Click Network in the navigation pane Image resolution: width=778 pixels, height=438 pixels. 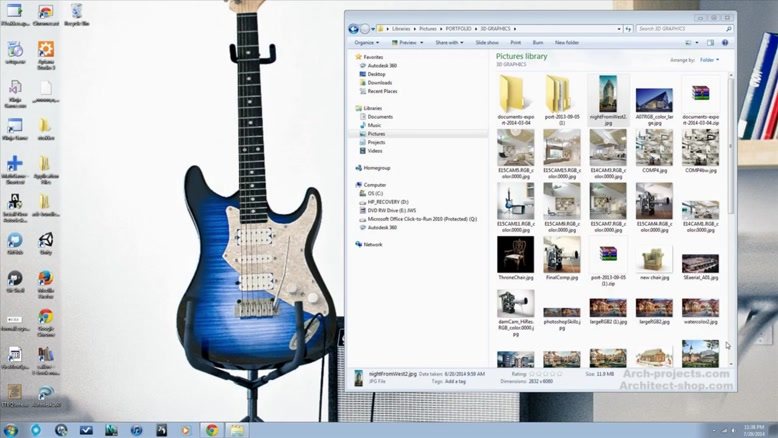coord(372,244)
